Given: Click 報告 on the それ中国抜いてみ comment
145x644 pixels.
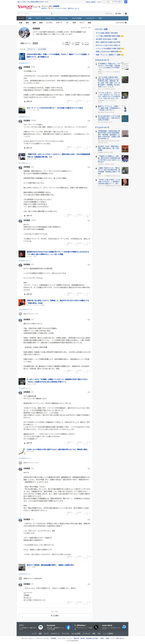Looking at the screenshot, I should [89, 67].
